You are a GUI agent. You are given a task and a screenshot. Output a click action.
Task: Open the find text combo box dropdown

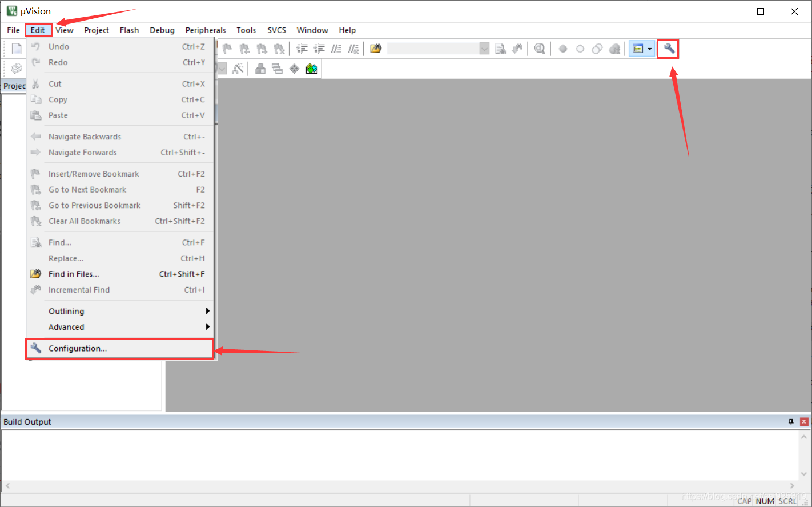[x=484, y=49]
